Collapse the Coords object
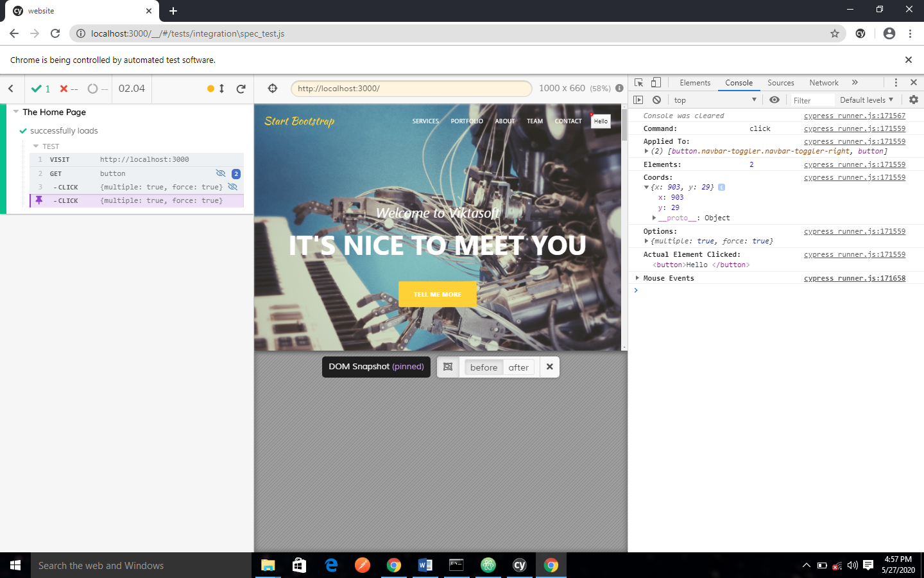The width and height of the screenshot is (924, 578). click(647, 188)
